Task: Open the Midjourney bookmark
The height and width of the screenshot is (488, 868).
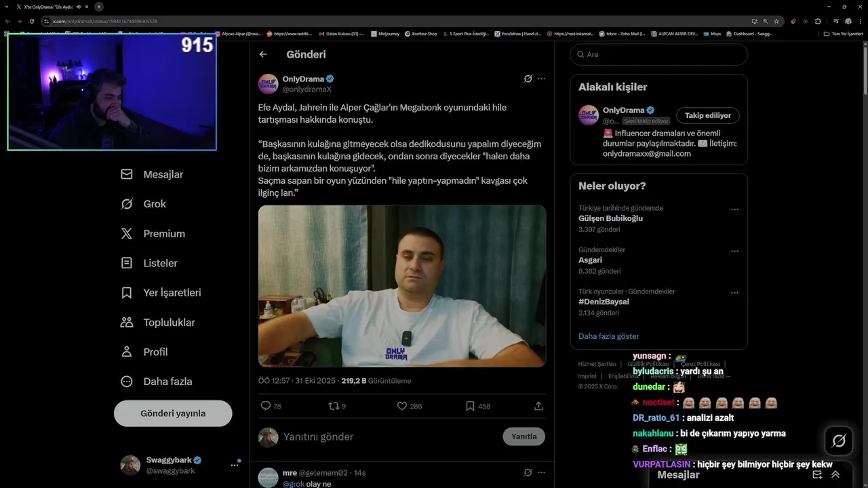Action: point(385,33)
